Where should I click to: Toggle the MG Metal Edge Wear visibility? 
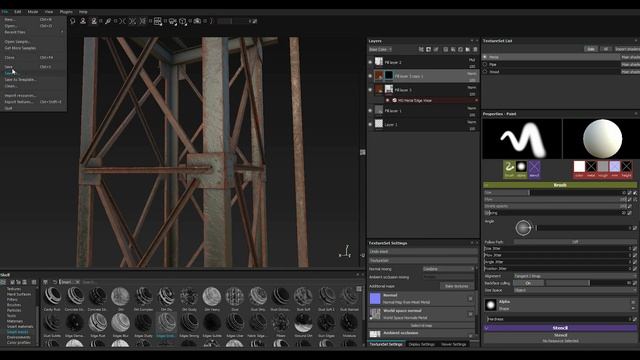[x=388, y=100]
